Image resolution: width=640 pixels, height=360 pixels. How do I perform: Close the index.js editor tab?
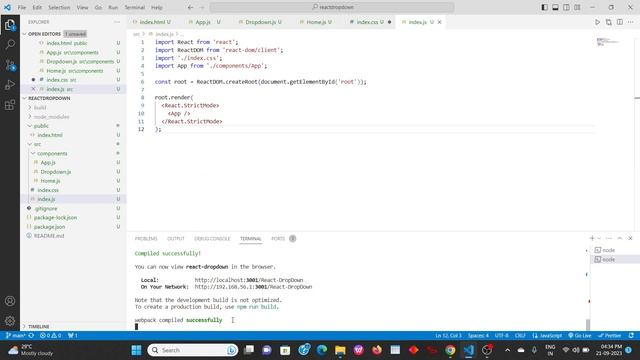[440, 22]
